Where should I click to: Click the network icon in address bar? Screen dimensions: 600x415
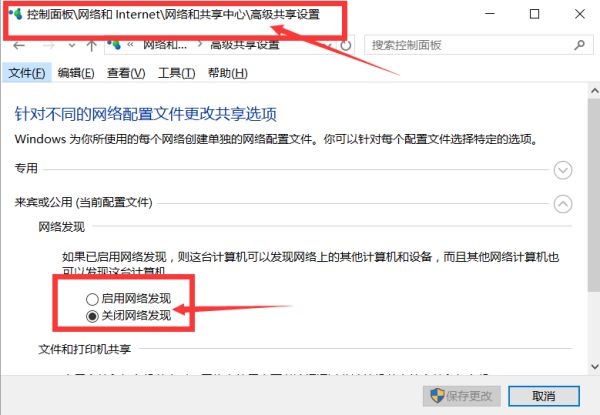click(114, 45)
